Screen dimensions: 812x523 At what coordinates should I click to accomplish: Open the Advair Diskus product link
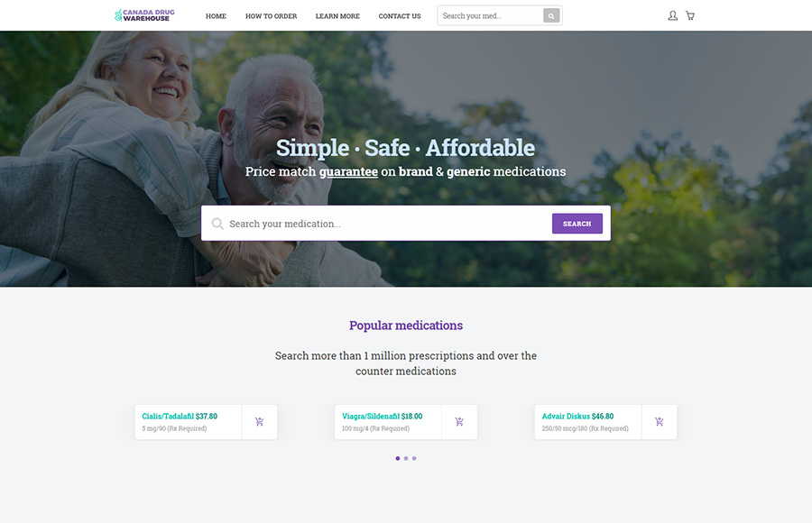566,417
